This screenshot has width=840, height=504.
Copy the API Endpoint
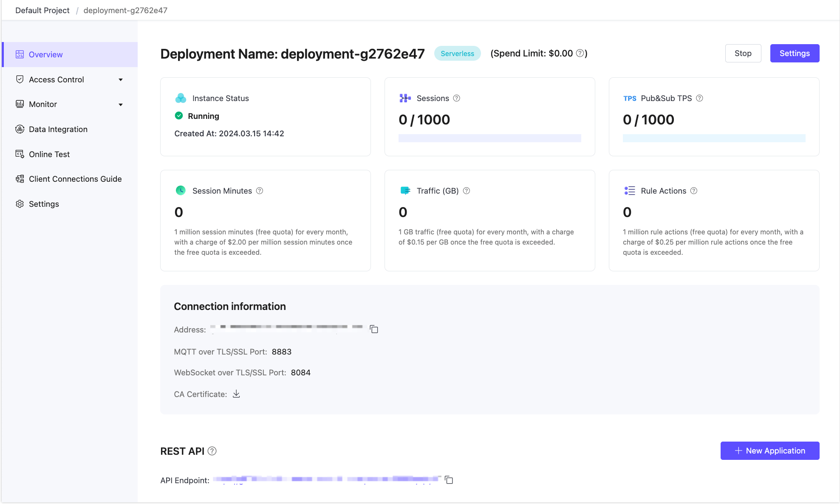click(449, 480)
